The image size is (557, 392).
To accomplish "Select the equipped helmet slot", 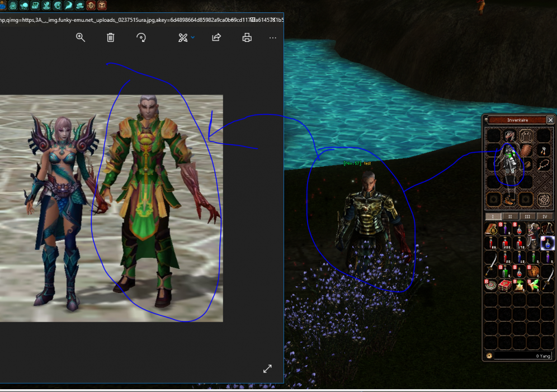I will point(510,136).
